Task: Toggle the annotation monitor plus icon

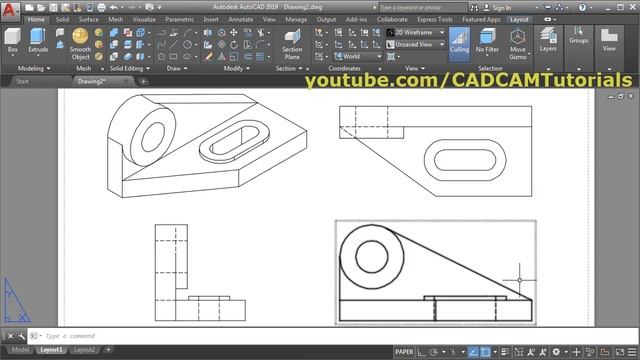Action: tap(576, 352)
